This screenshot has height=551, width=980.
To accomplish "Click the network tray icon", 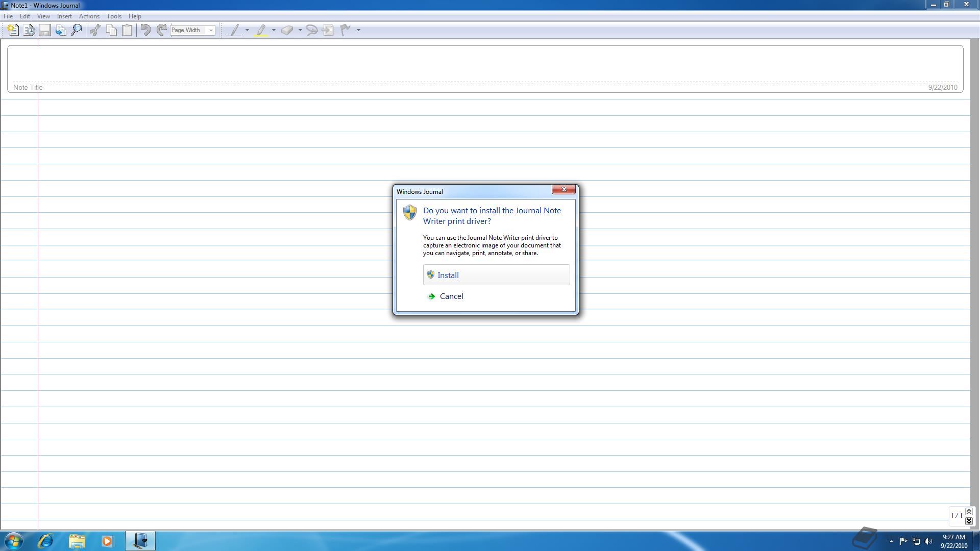I will click(916, 541).
